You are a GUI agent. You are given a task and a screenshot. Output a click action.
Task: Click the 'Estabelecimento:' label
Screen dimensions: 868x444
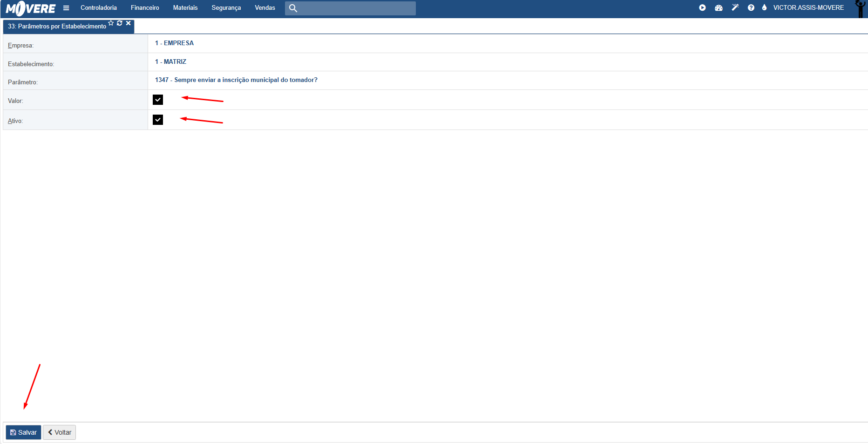[x=31, y=64]
